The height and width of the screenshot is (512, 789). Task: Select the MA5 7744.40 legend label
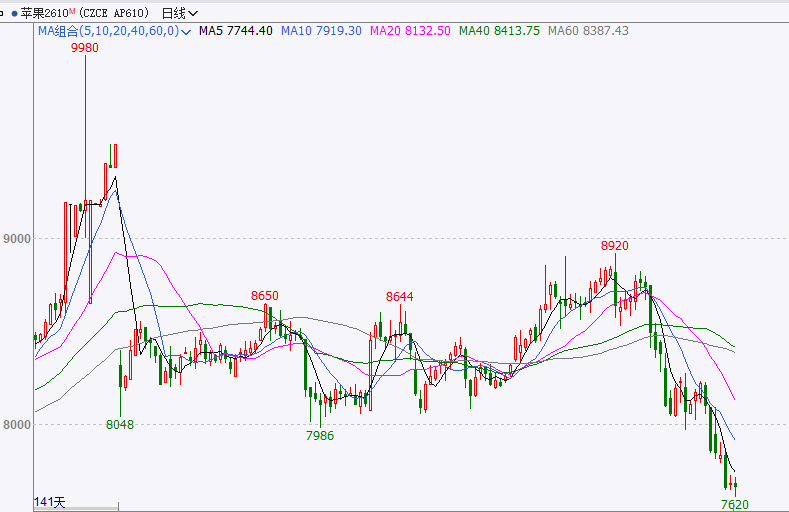[236, 31]
